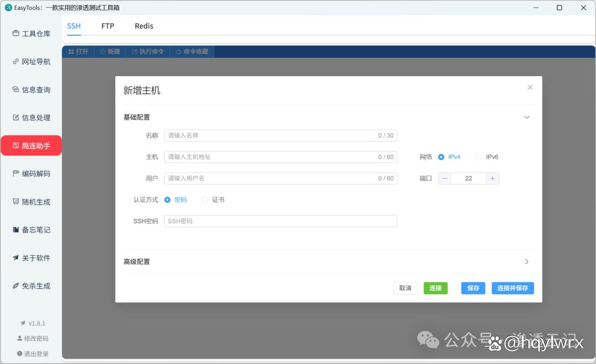Open 免杀生成 in sidebar
This screenshot has height=364, width=596.
click(31, 286)
